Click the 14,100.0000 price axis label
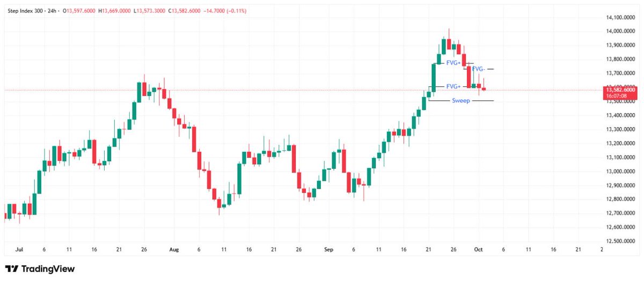This screenshot has width=644, height=282. click(x=621, y=17)
